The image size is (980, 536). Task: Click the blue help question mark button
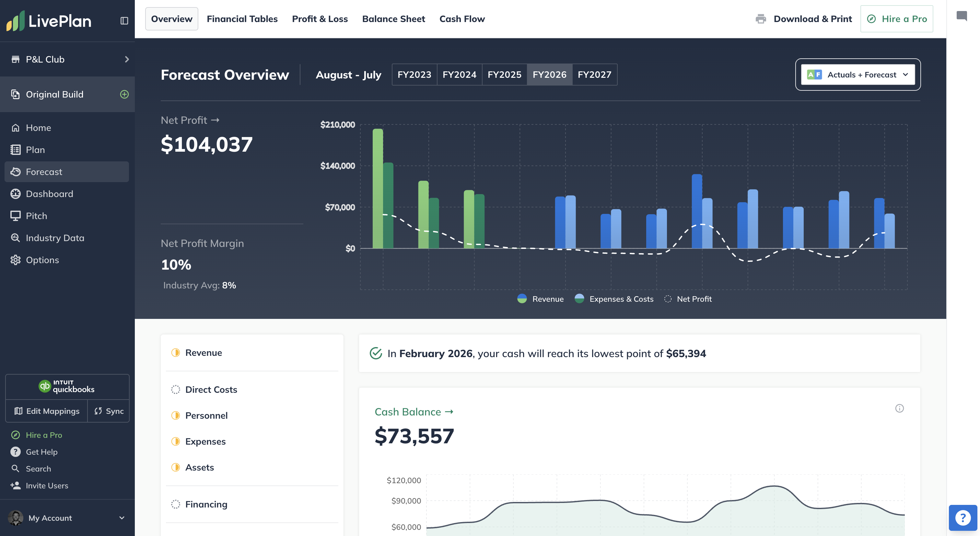[x=962, y=518]
